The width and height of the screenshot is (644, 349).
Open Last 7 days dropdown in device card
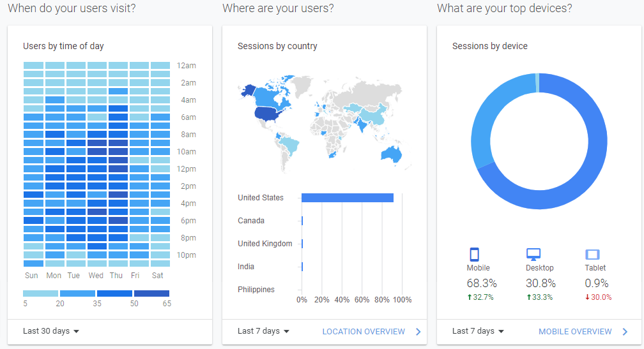[x=478, y=331]
